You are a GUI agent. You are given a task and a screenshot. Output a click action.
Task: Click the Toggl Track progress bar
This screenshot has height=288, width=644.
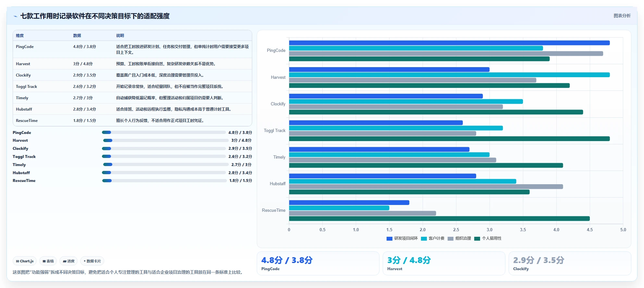pyautogui.click(x=164, y=156)
